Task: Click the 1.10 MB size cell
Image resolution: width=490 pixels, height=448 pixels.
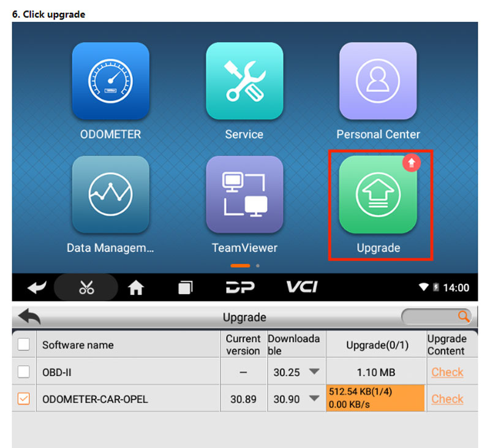Action: pos(376,373)
